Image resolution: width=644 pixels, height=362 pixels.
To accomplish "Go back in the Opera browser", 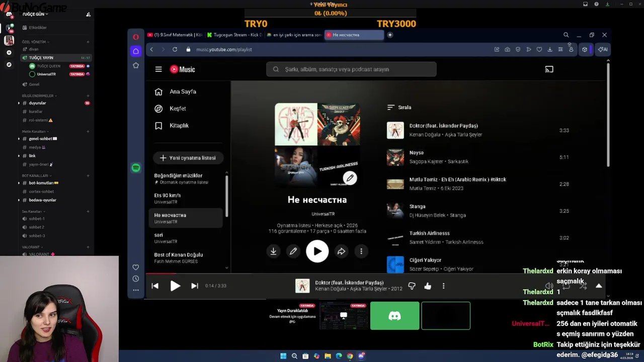I will coord(151,49).
